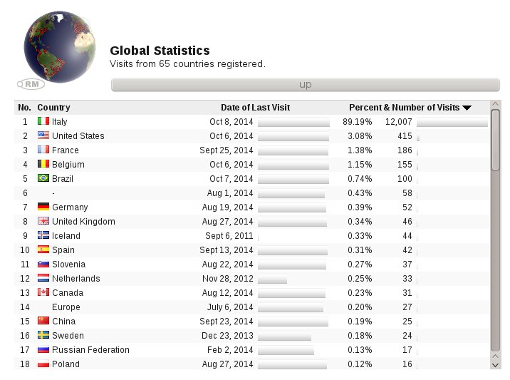Click the United States flag icon
The image size is (510, 380).
coord(43,135)
